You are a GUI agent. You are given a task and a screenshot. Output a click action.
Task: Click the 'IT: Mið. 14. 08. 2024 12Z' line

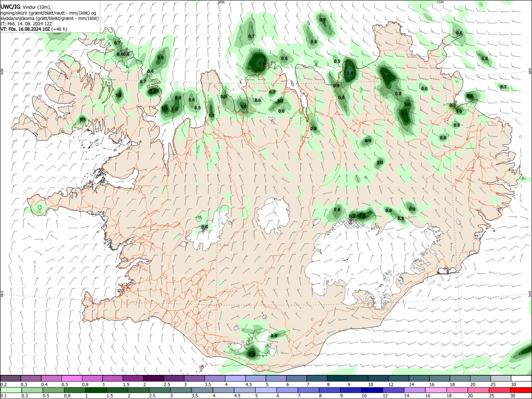tap(26, 24)
